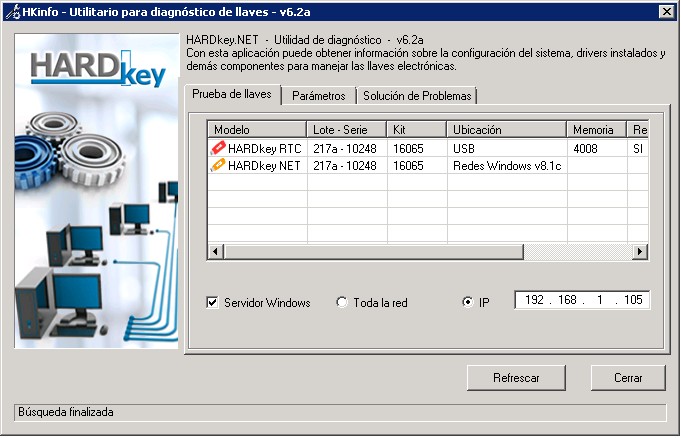This screenshot has width=681, height=438.
Task: Click the last IP octet field 105
Action: [x=633, y=300]
